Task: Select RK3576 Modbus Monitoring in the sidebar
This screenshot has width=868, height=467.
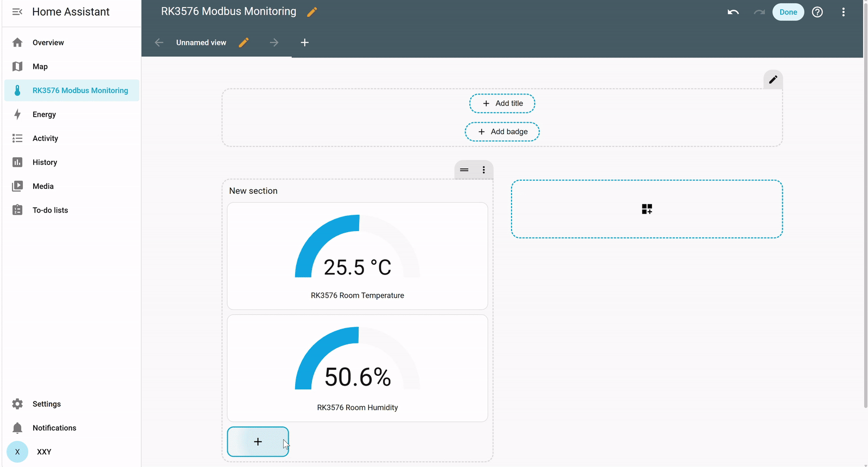Action: [72, 90]
